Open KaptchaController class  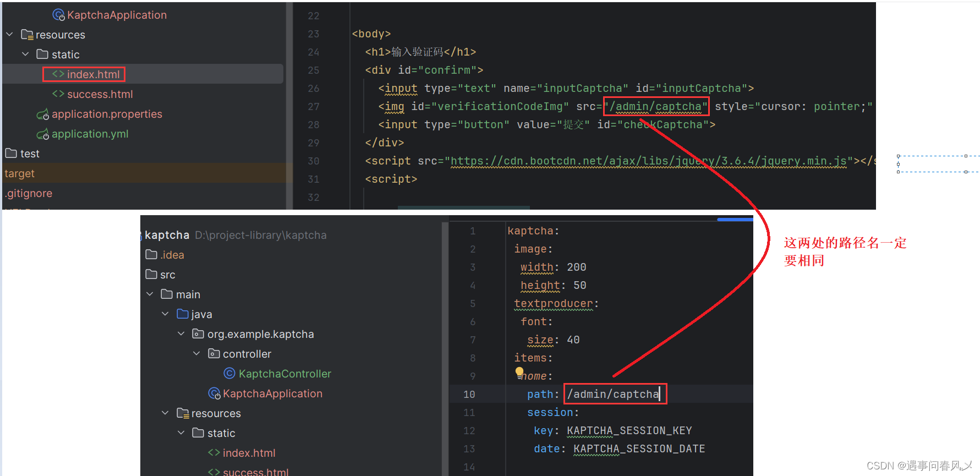tap(285, 374)
